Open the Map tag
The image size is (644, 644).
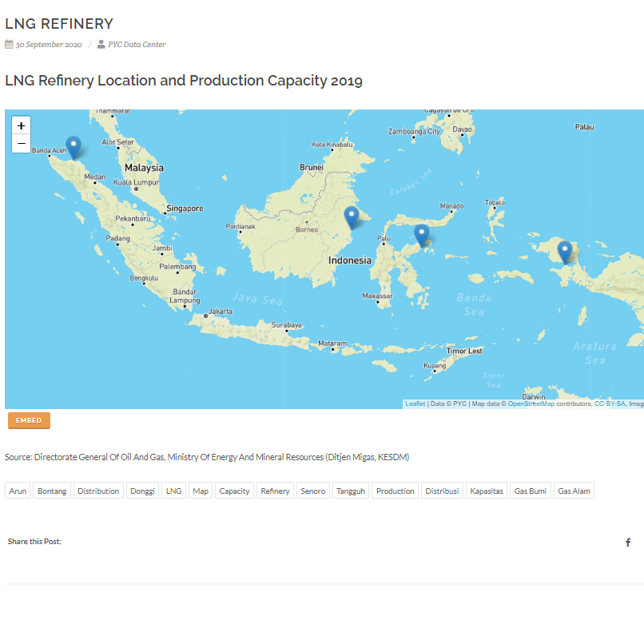tap(201, 491)
